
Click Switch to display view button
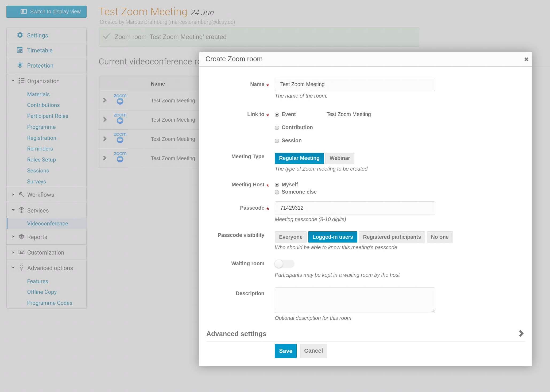click(47, 11)
